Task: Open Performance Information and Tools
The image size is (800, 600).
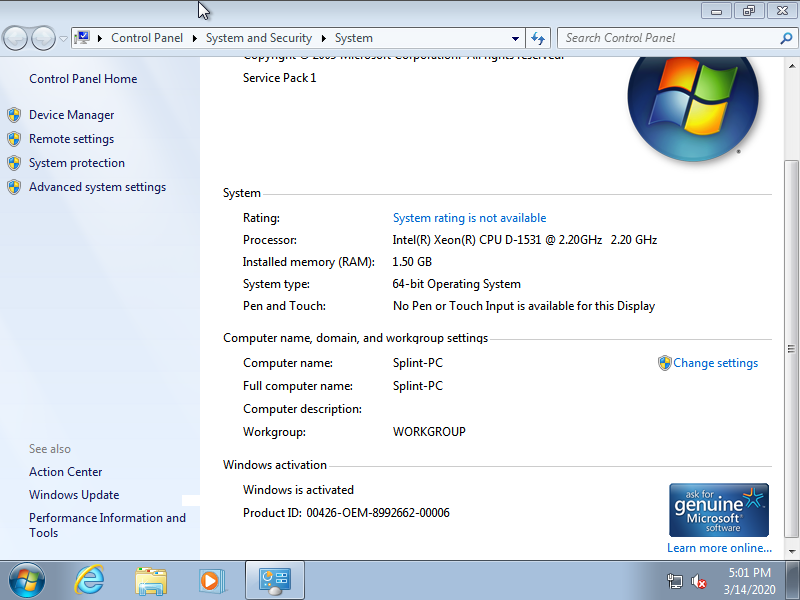Action: [107, 525]
